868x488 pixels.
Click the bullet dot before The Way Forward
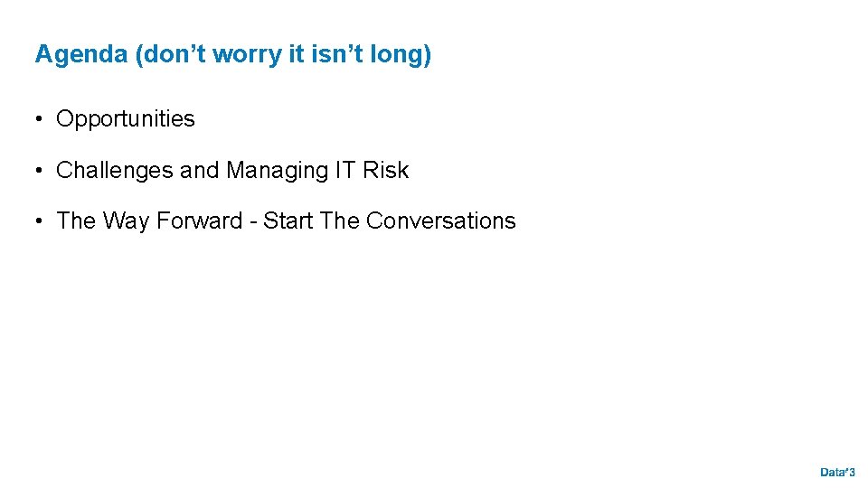pos(42,221)
